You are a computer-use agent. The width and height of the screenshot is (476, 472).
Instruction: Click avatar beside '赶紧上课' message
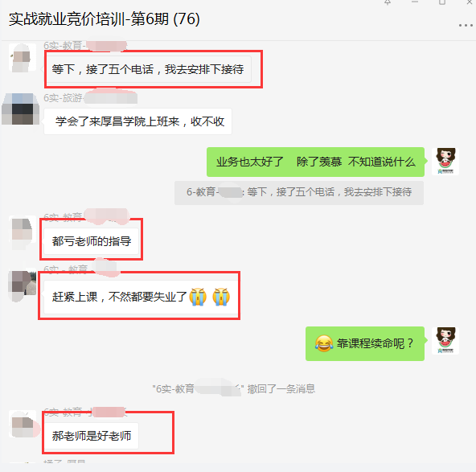[23, 285]
